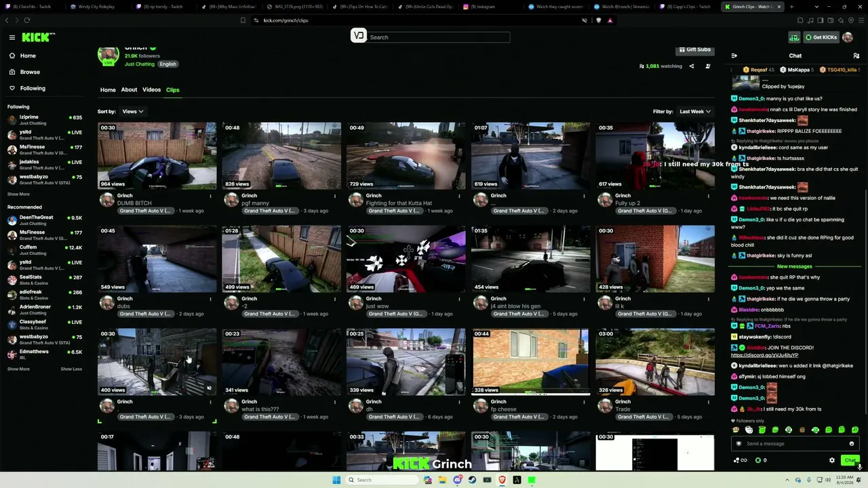
Task: Open channel points infinity icon
Action: 741,460
